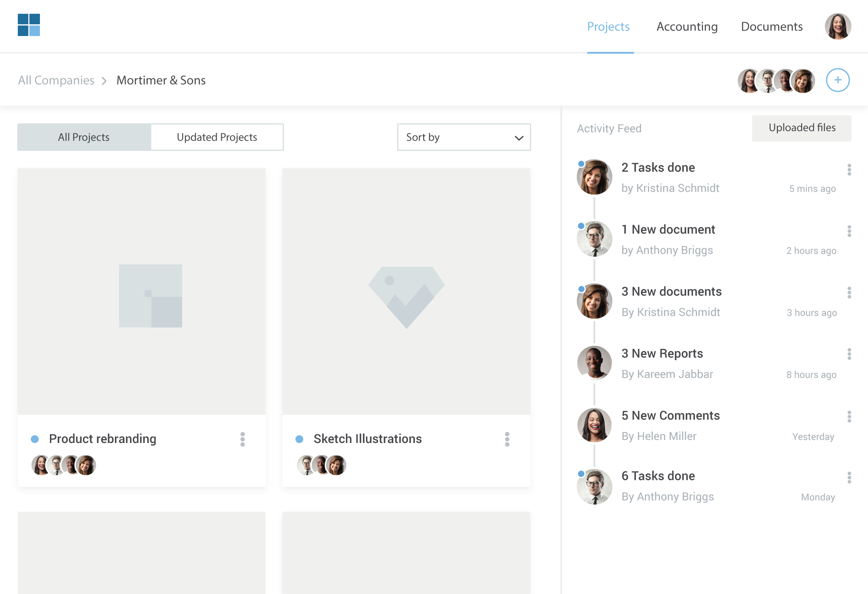Image resolution: width=868 pixels, height=594 pixels.
Task: Click the blue squares app logo
Action: coord(29,25)
